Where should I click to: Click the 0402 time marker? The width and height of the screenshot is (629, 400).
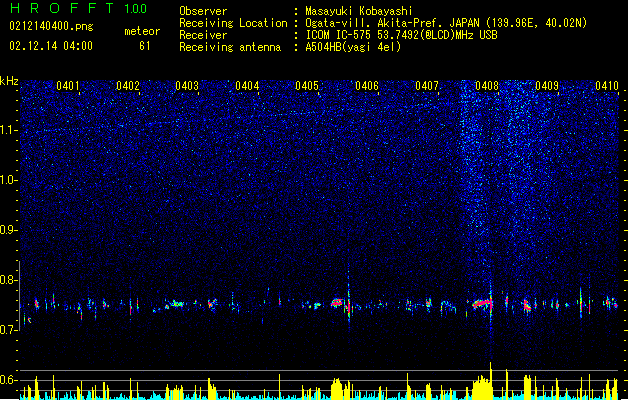[x=128, y=86]
